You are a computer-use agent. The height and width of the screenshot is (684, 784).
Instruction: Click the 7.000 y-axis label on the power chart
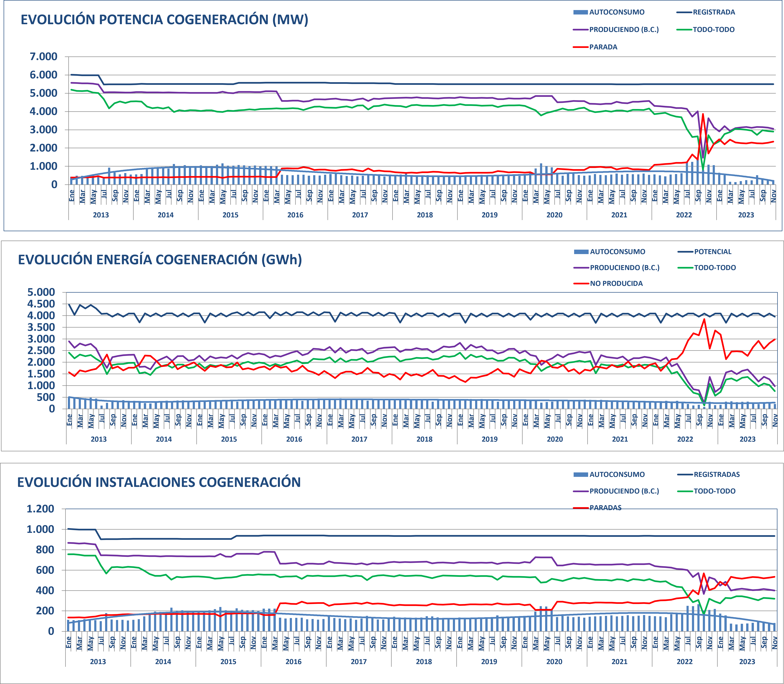tap(43, 57)
